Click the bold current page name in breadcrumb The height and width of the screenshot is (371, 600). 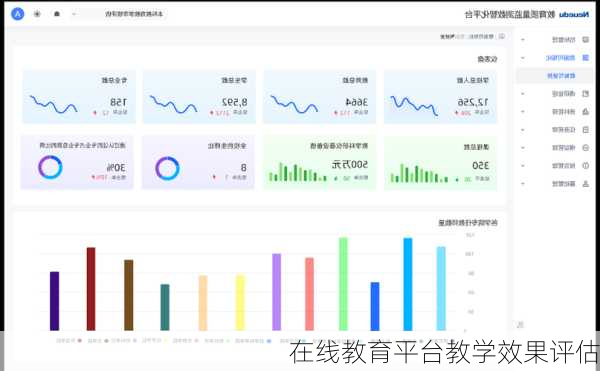click(x=447, y=37)
